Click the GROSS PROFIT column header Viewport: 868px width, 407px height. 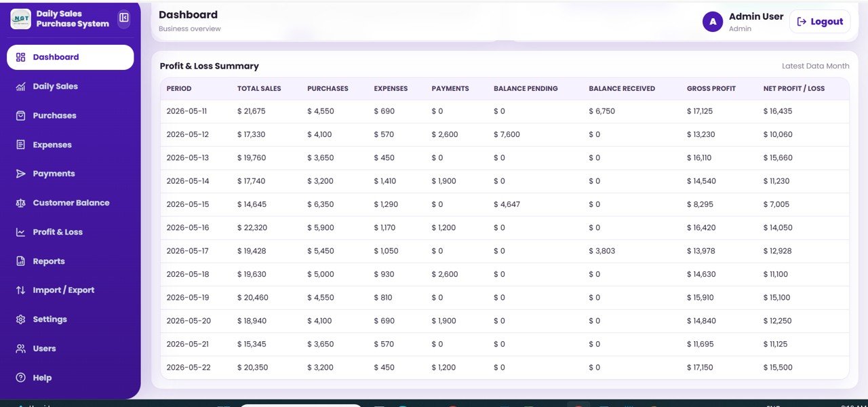[x=711, y=89]
